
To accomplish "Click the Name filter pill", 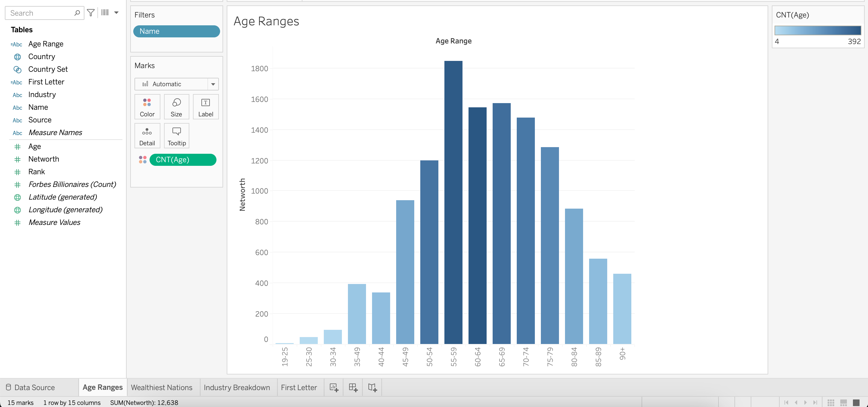I will pos(176,31).
